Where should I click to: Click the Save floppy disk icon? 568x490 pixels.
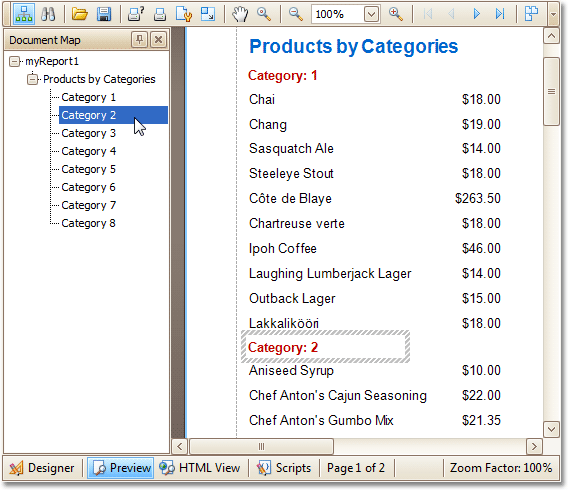tap(104, 14)
